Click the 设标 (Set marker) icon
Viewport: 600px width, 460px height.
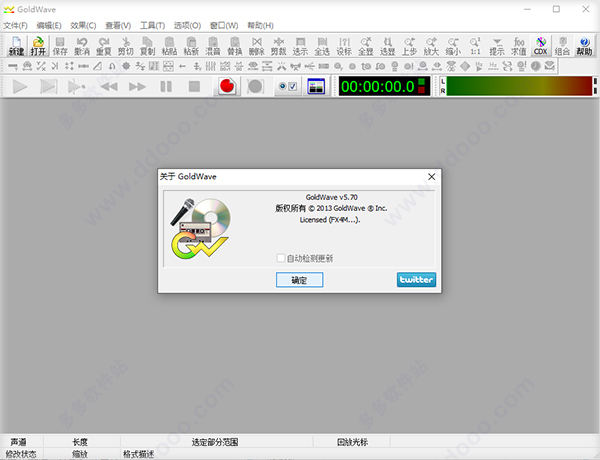344,46
